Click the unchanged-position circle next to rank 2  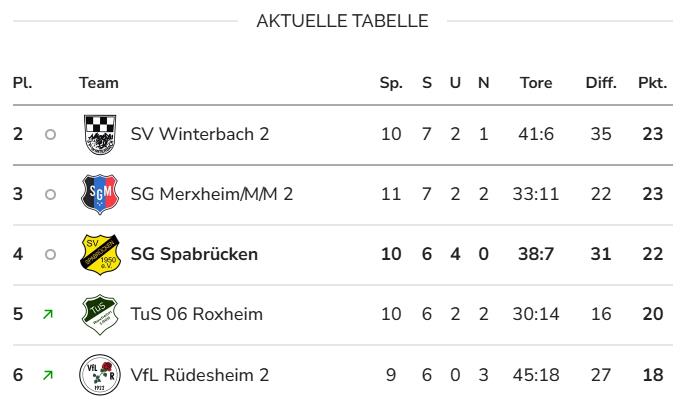pyautogui.click(x=50, y=134)
